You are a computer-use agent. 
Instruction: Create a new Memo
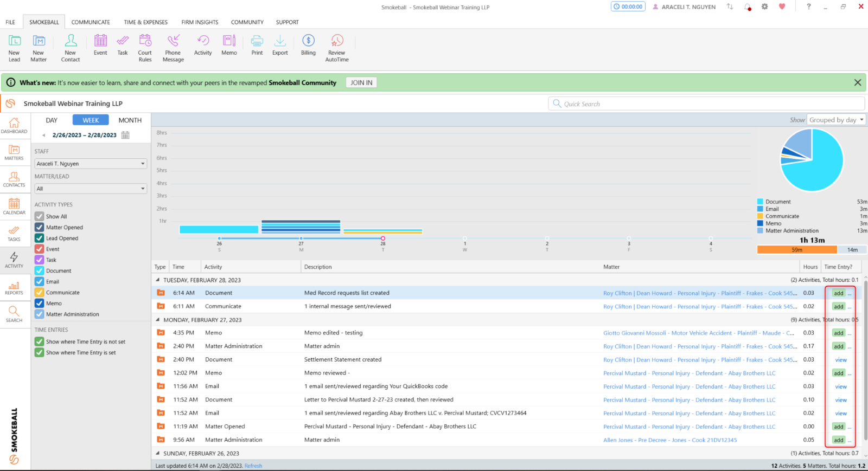click(x=229, y=44)
